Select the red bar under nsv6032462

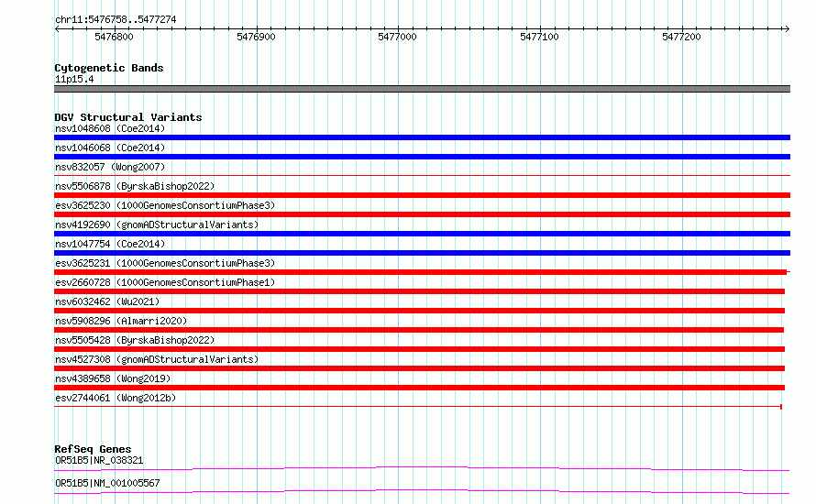(x=419, y=311)
